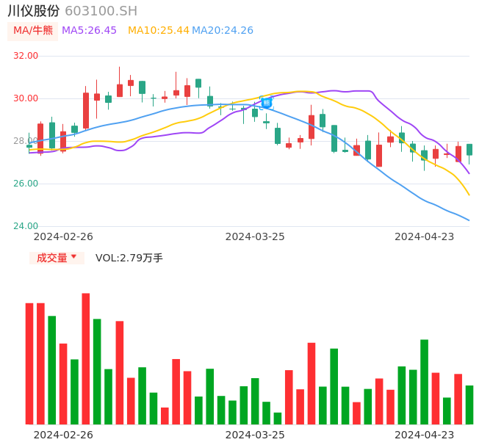Click the blue marker icon on the chart
The height and width of the screenshot is (445, 504).
266,103
